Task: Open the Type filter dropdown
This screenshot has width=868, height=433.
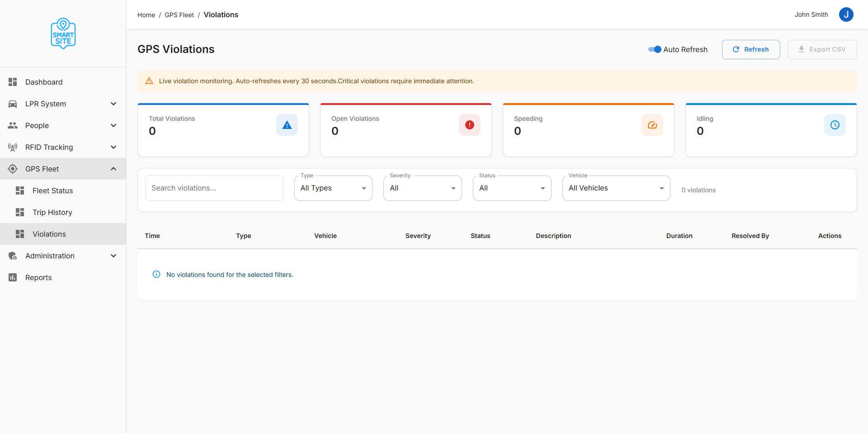Action: [x=333, y=188]
